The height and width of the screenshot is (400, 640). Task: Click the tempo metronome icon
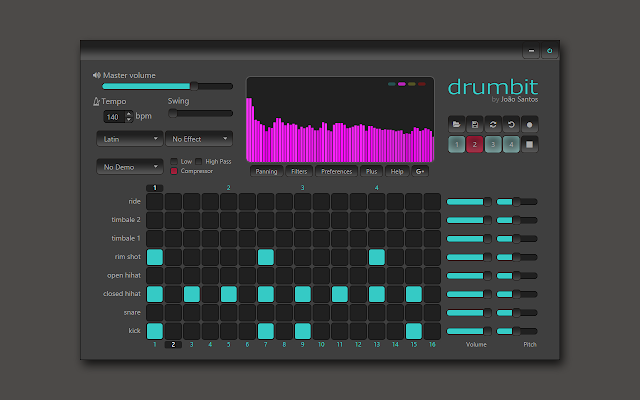(96, 102)
